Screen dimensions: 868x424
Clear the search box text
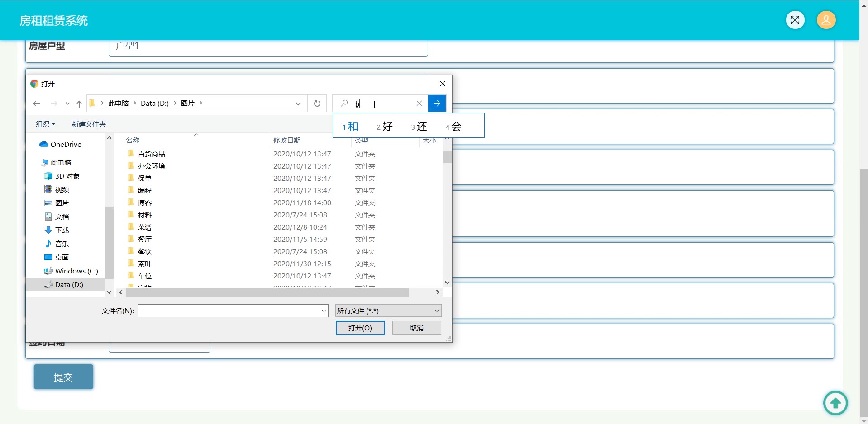(419, 104)
